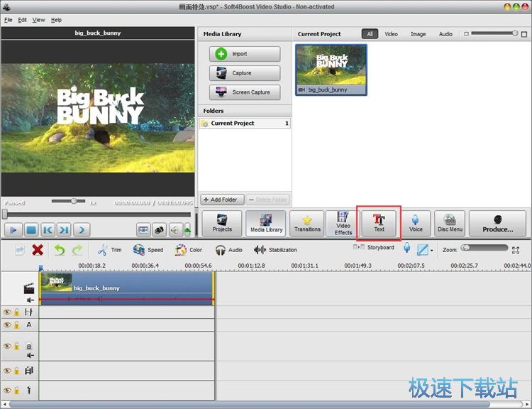Image resolution: width=532 pixels, height=409 pixels.
Task: Import media with the green plus button
Action: coord(245,54)
